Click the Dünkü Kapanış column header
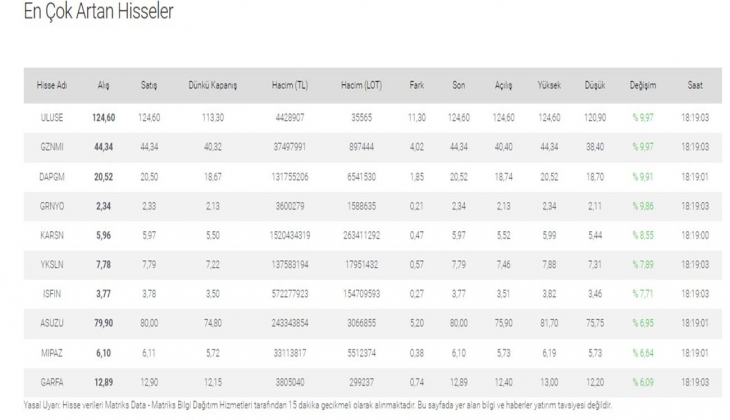Image resolution: width=730 pixels, height=420 pixels. tap(213, 86)
